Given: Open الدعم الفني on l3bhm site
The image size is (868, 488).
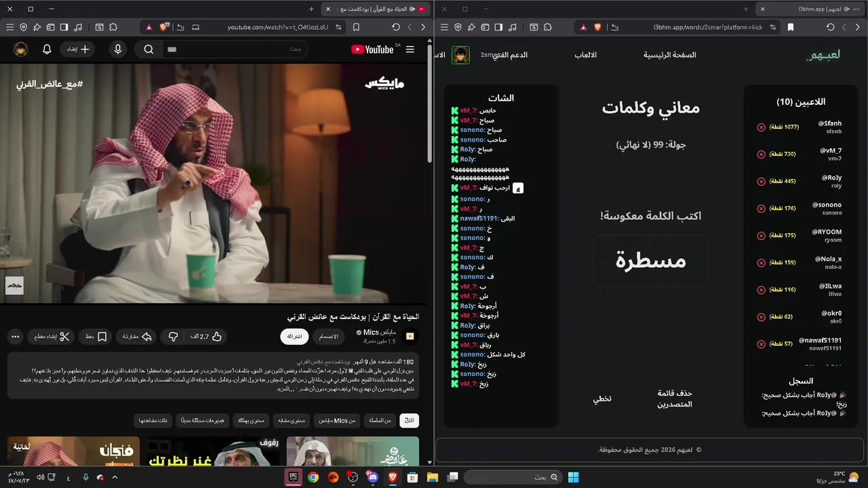Looking at the screenshot, I should pyautogui.click(x=510, y=55).
